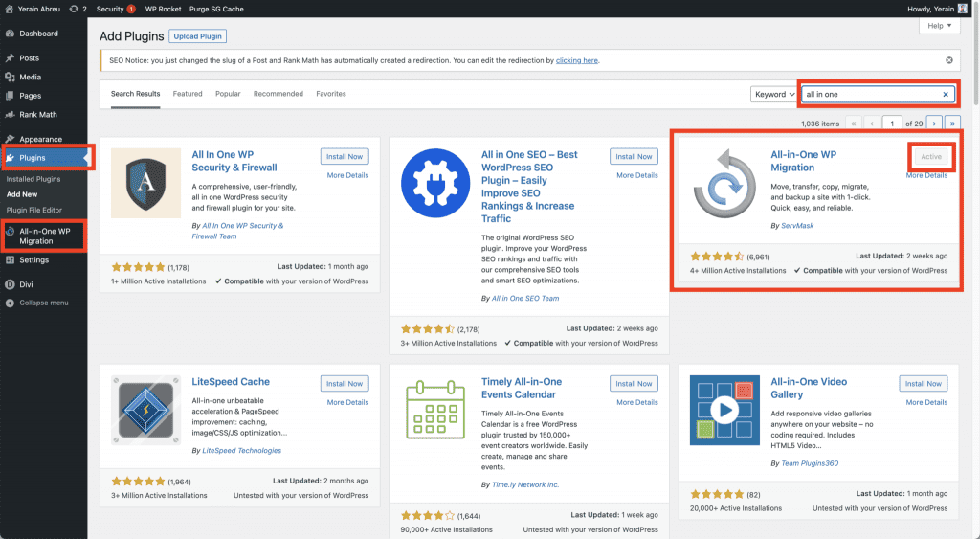Dismiss the SEO notice with close icon
This screenshot has height=539, width=980.
click(949, 60)
